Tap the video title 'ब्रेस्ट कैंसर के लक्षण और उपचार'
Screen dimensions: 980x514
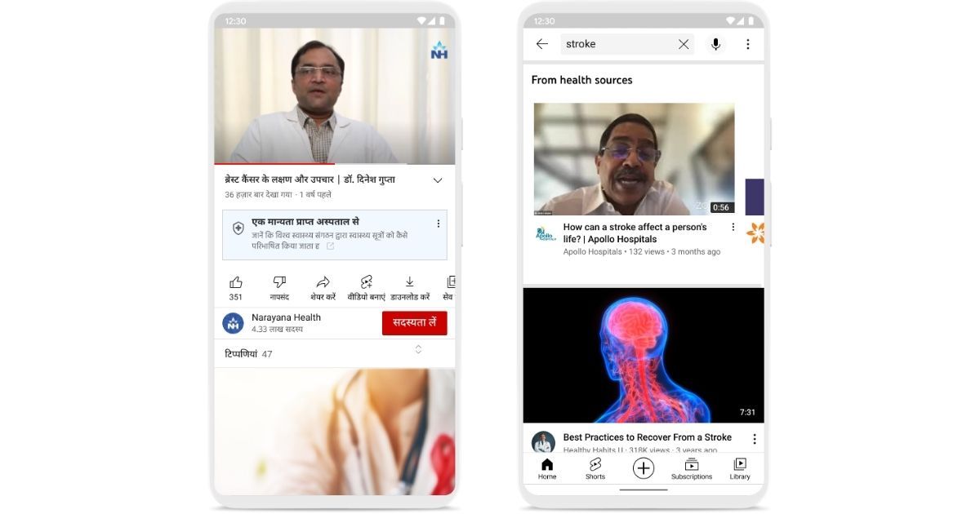pyautogui.click(x=310, y=179)
